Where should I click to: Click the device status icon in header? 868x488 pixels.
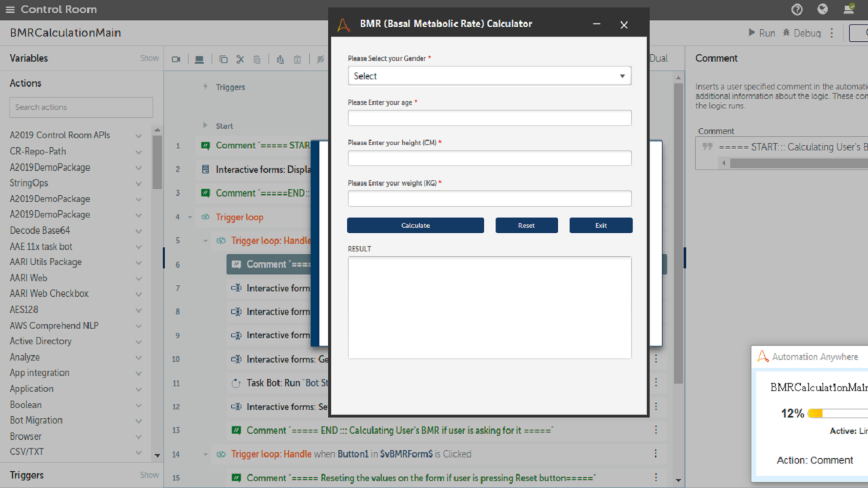[x=848, y=9]
